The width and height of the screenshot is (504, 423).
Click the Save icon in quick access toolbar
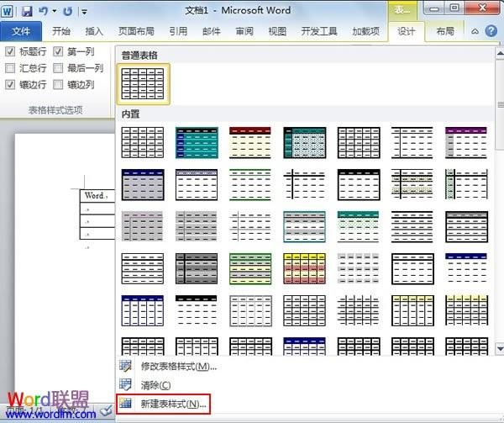[x=27, y=11]
